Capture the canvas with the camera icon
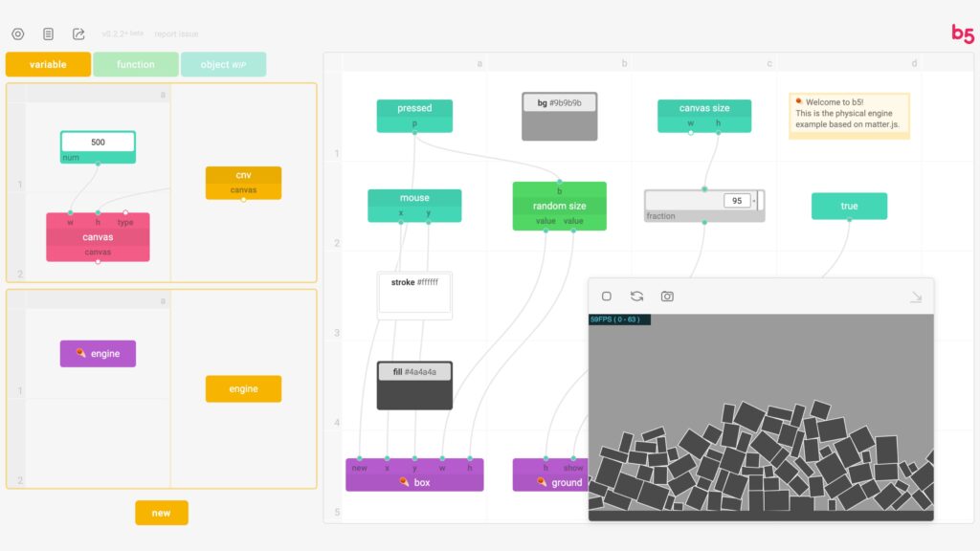The width and height of the screenshot is (980, 551). [x=667, y=297]
